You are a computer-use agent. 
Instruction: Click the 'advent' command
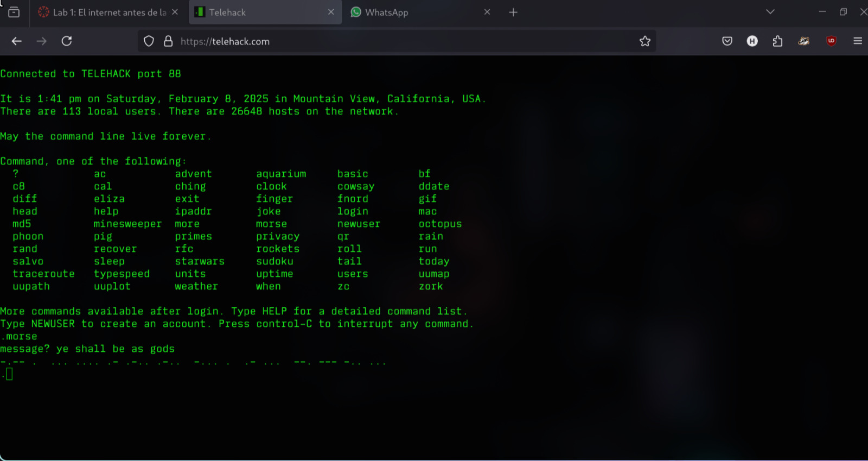tap(193, 174)
